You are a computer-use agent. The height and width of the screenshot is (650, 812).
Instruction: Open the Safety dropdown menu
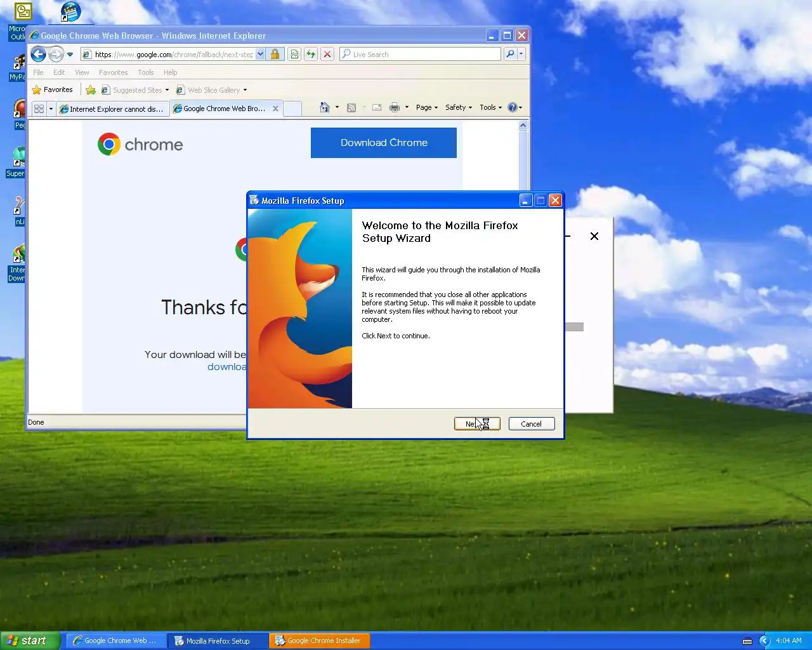click(459, 107)
